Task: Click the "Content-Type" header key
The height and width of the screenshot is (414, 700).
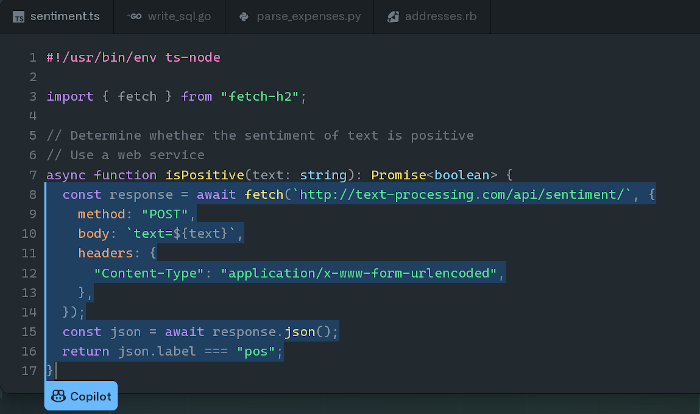Action: (149, 273)
